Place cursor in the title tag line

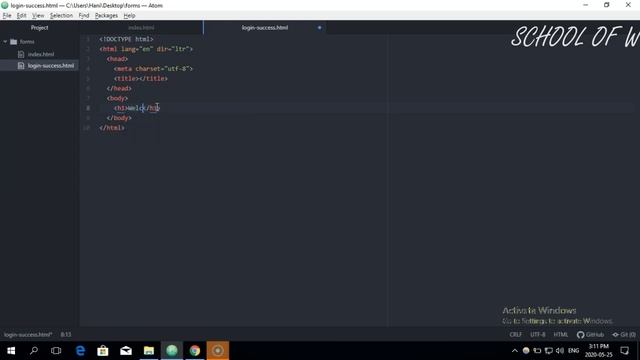coord(141,78)
